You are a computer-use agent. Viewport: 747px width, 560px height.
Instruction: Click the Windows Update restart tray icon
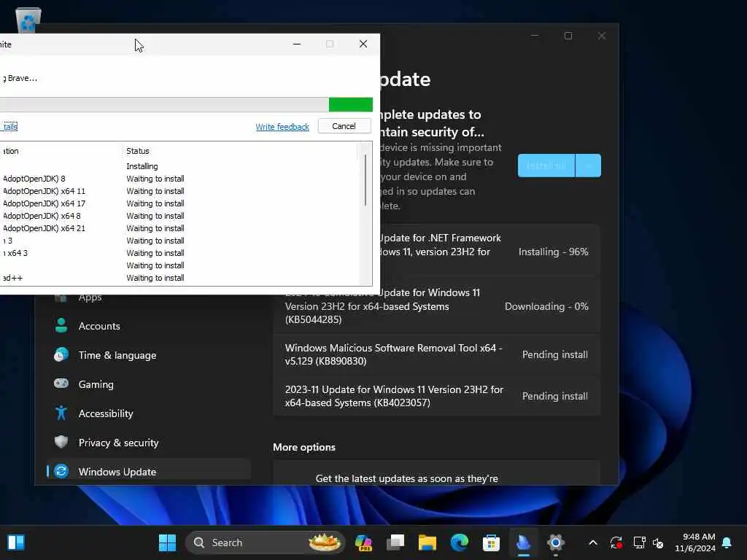point(616,542)
